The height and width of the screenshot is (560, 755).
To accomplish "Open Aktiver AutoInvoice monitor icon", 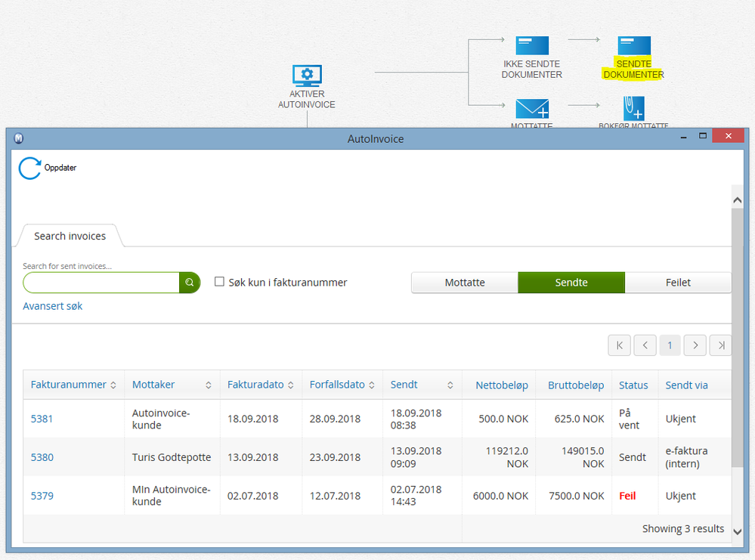I will 307,76.
